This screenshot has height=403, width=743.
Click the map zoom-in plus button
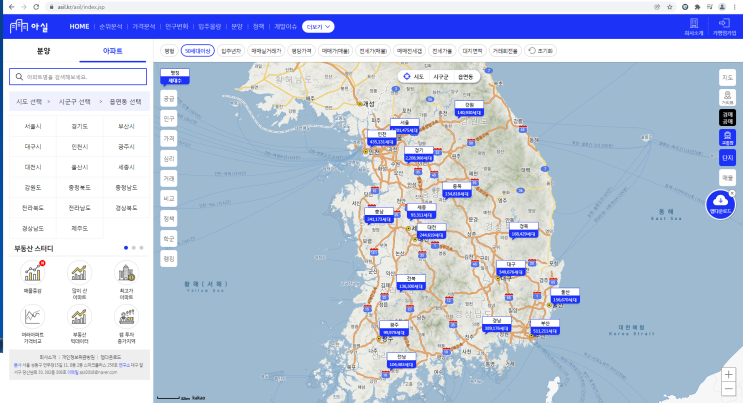[728, 374]
